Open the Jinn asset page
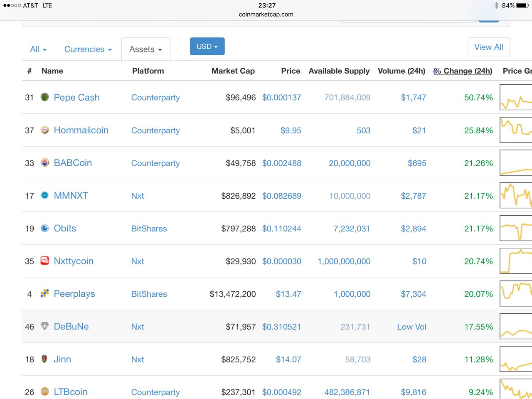Image resolution: width=532 pixels, height=399 pixels. point(62,359)
